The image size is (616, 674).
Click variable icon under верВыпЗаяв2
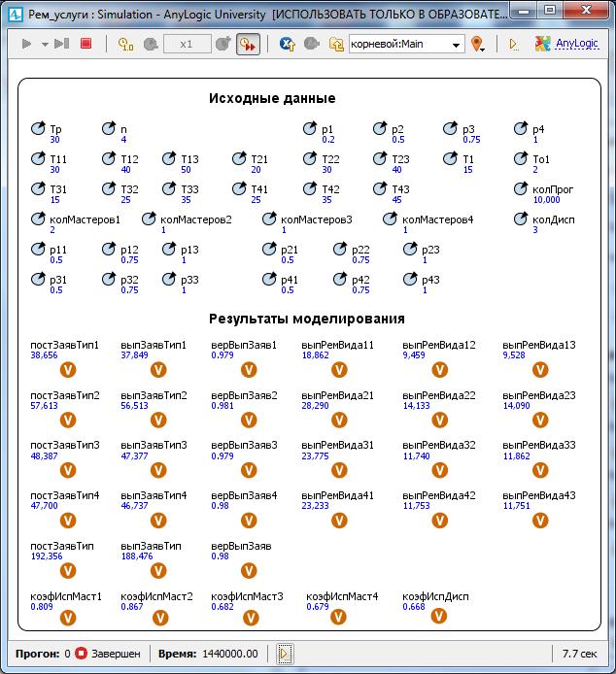249,420
